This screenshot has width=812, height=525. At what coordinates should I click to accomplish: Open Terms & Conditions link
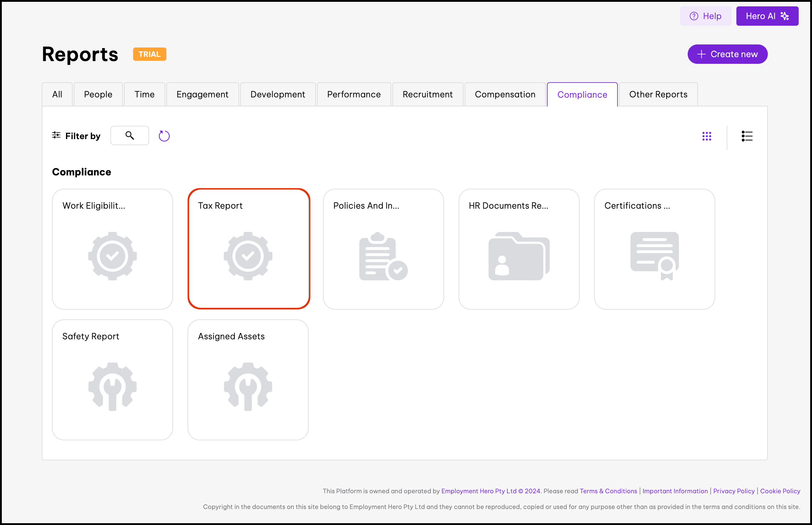(608, 491)
